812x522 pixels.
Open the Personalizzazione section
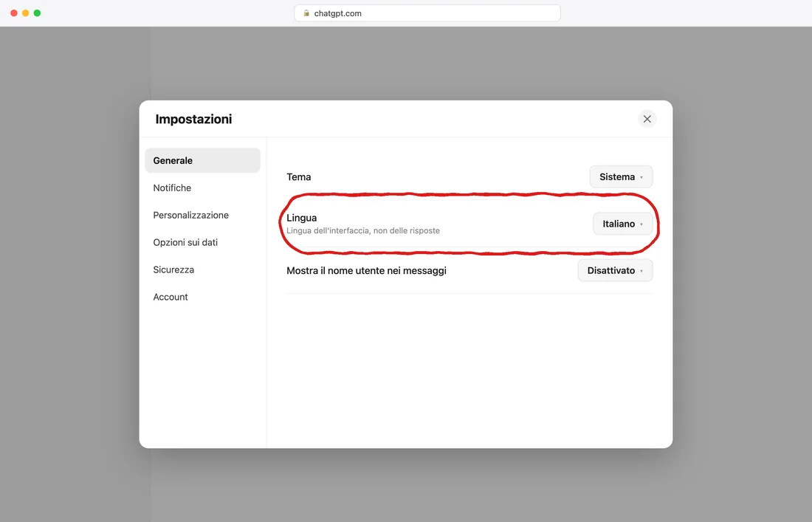pos(202,215)
